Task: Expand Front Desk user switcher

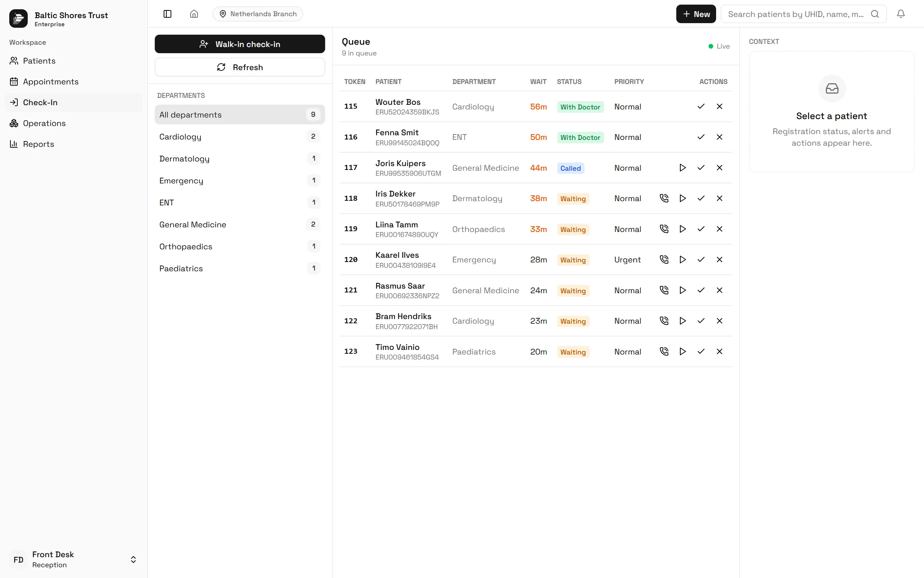Action: click(133, 560)
